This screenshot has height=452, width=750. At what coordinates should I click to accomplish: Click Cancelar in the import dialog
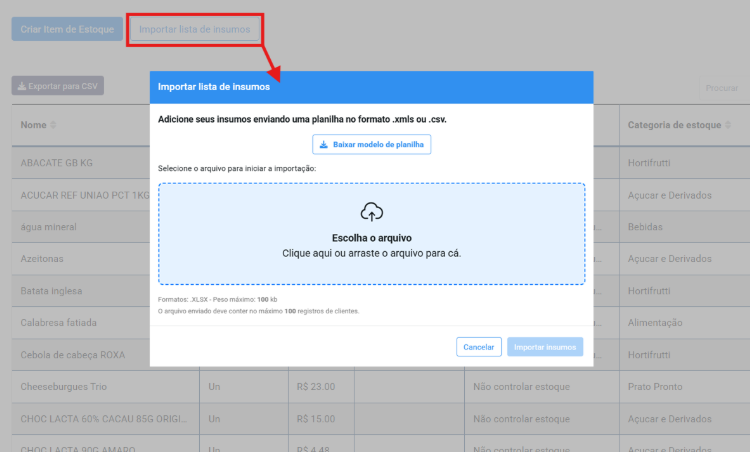click(478, 347)
